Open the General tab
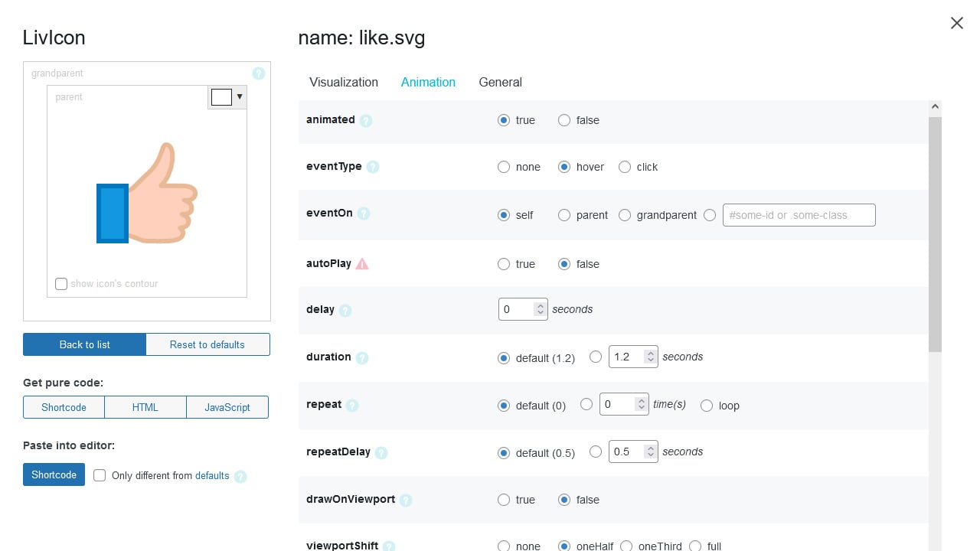This screenshot has width=980, height=551. [500, 82]
